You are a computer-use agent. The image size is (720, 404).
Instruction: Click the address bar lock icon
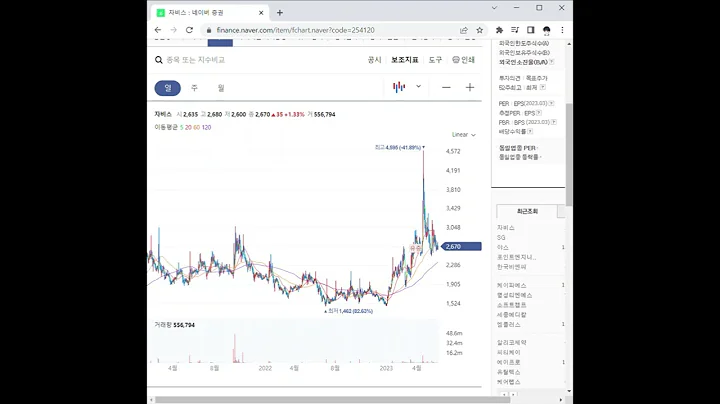coord(209,30)
